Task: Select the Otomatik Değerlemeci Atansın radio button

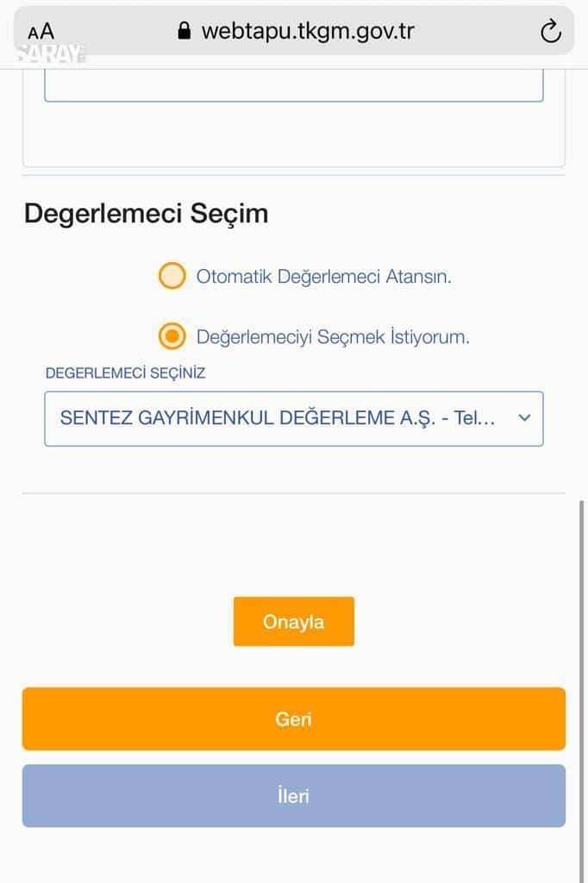Action: click(x=172, y=276)
